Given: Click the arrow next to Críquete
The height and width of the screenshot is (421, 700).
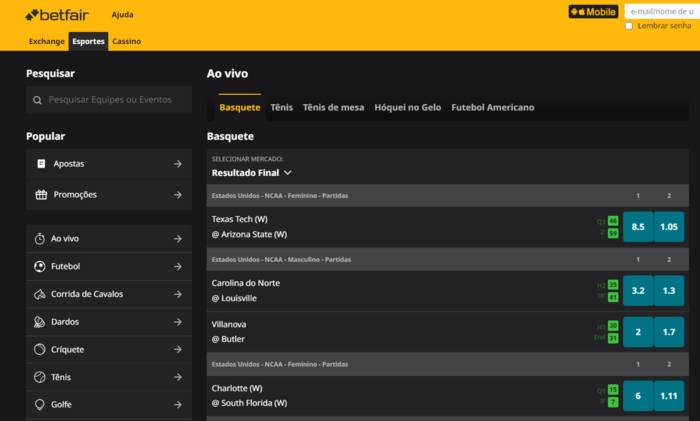Looking at the screenshot, I should click(178, 350).
